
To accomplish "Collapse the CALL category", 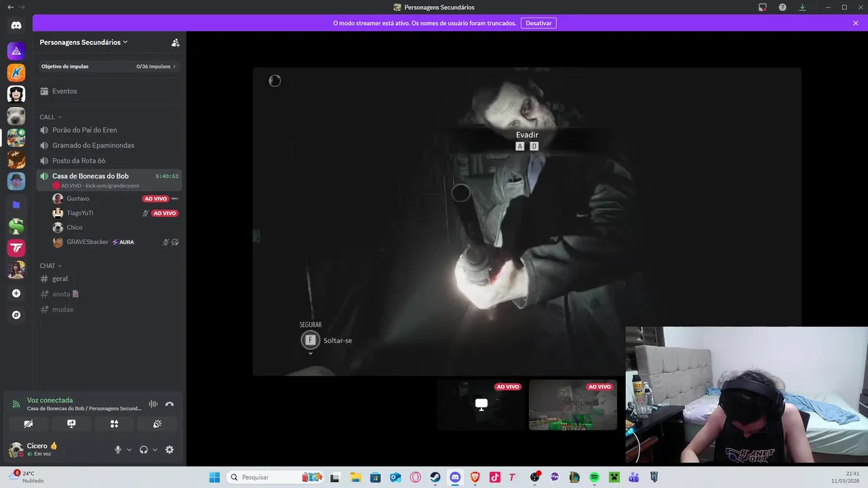I will 50,117.
